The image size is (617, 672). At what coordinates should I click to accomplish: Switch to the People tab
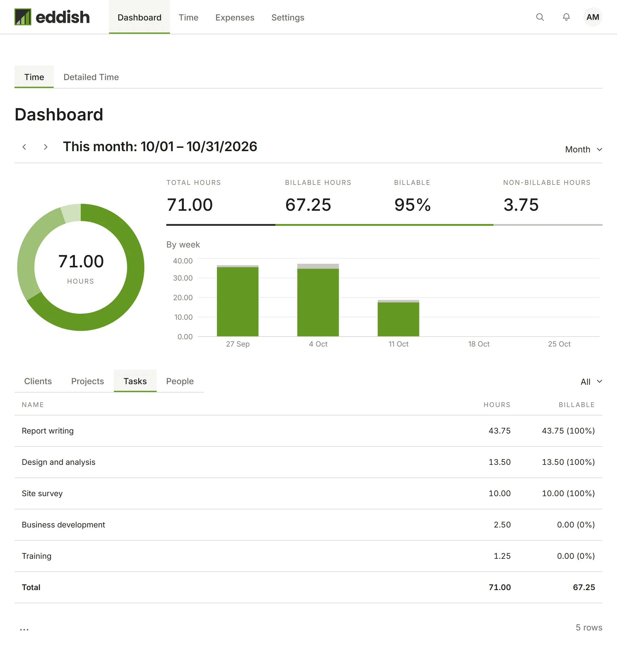[180, 381]
